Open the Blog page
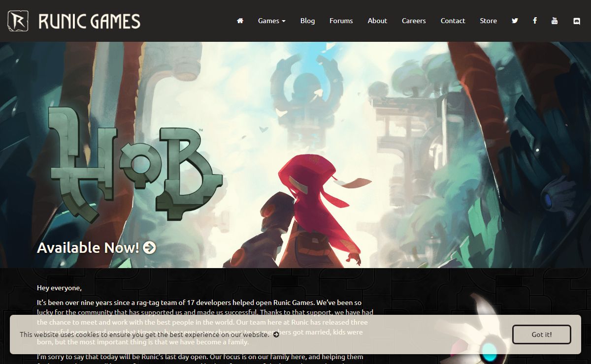 tap(307, 21)
